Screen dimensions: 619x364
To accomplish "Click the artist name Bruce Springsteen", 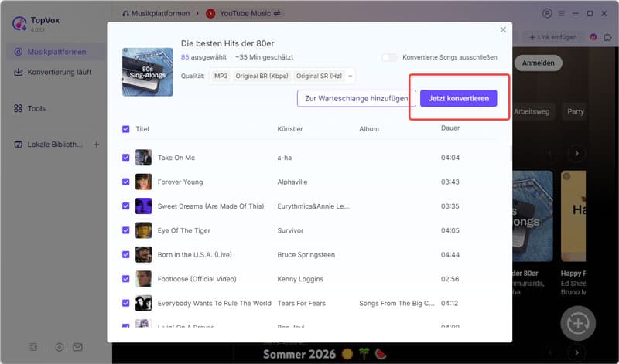I will [306, 255].
